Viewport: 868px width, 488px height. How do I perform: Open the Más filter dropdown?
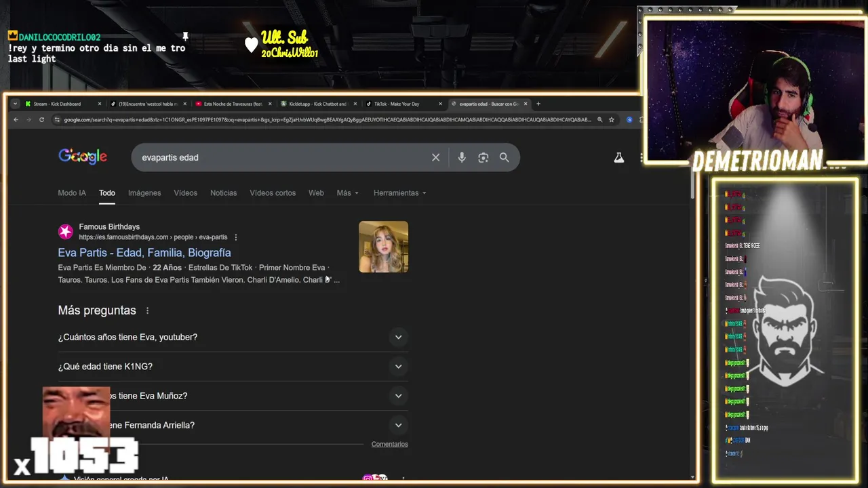tap(348, 193)
